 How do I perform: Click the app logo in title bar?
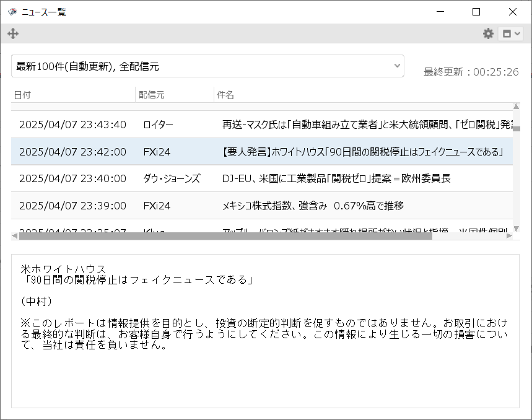(12, 12)
